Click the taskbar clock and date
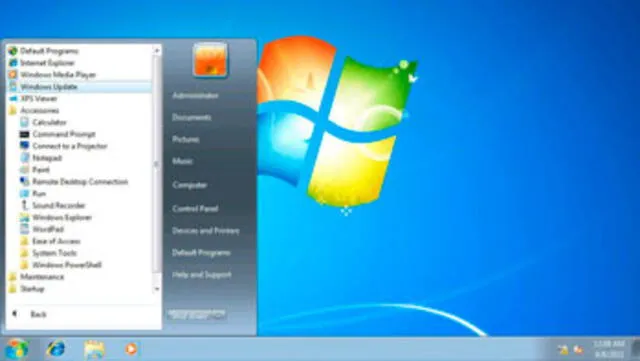The image size is (640, 361). coord(609,349)
